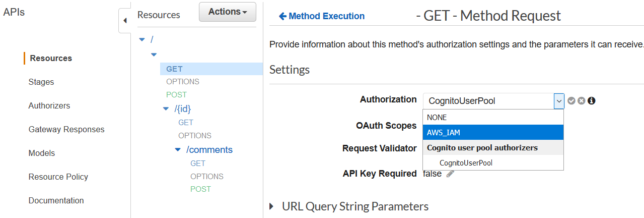Open the Resources sidebar item
The height and width of the screenshot is (218, 644).
[51, 58]
